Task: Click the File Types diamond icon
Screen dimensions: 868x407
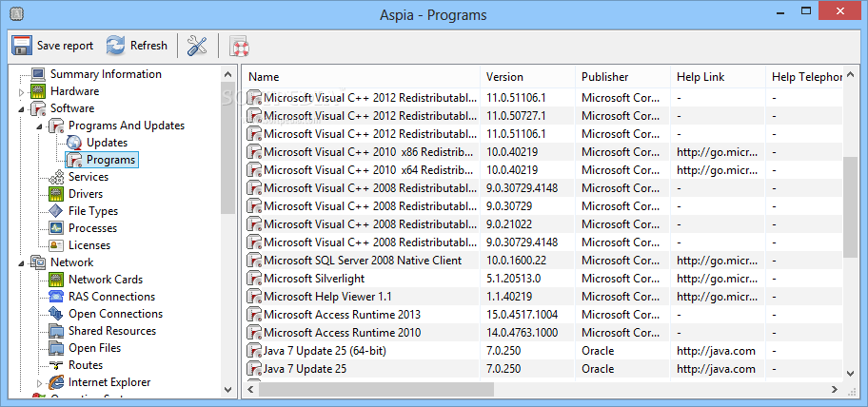Action: tap(56, 211)
